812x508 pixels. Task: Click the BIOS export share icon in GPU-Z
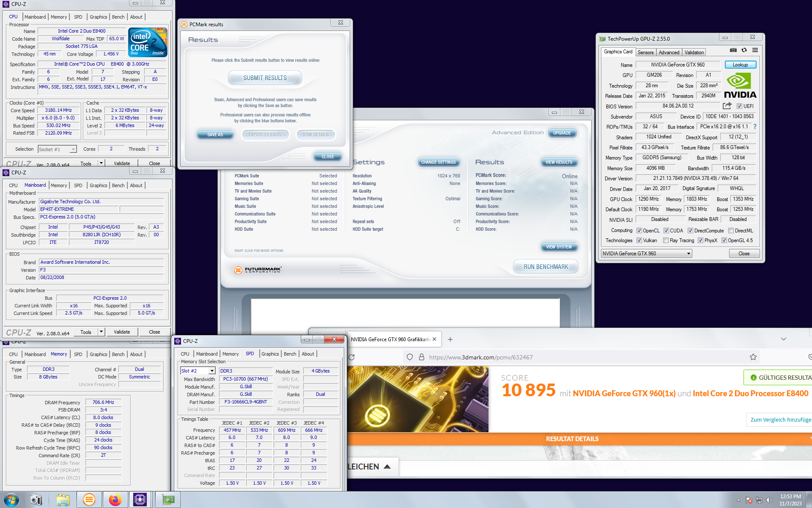727,106
